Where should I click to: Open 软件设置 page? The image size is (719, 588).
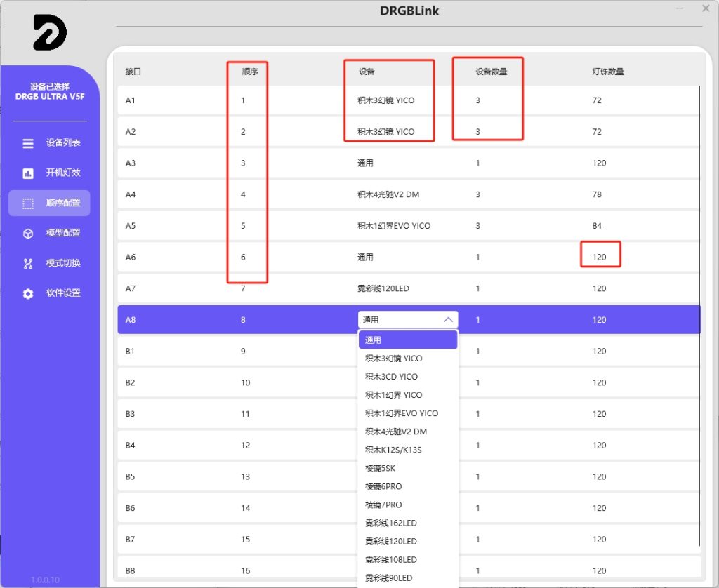tap(50, 293)
